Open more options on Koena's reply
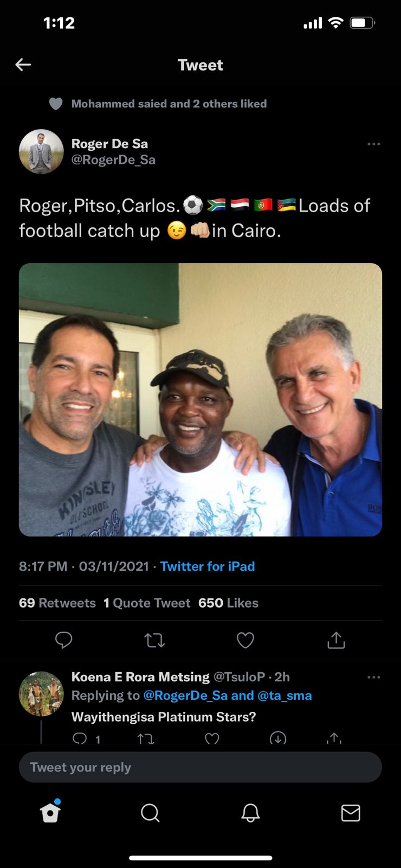This screenshot has height=868, width=401. [x=373, y=678]
